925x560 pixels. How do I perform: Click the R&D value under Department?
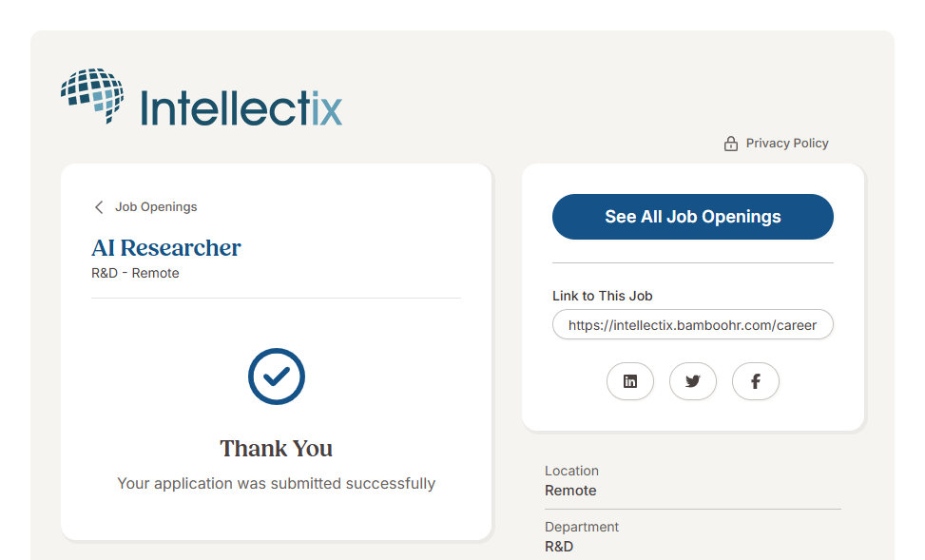coord(559,547)
